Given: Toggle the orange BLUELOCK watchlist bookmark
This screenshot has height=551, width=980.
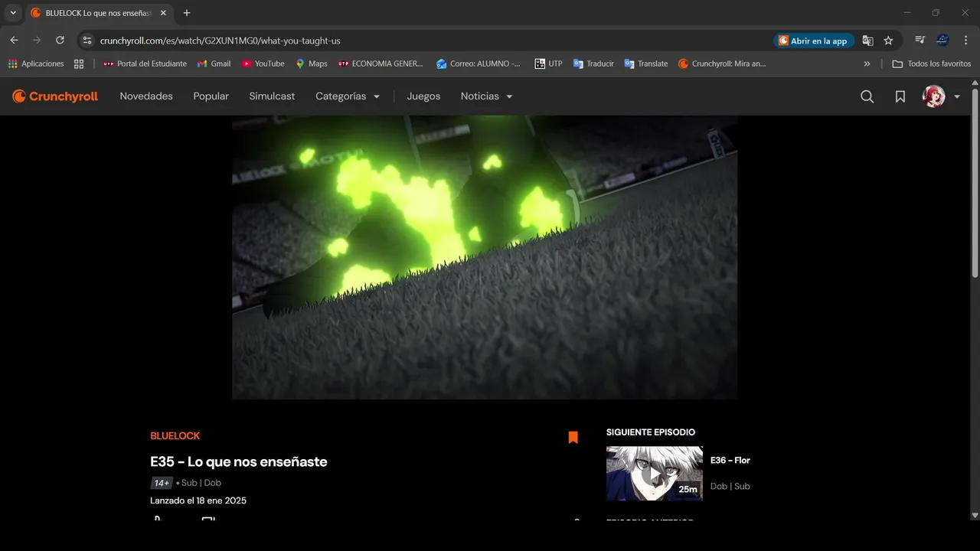Looking at the screenshot, I should pyautogui.click(x=573, y=438).
